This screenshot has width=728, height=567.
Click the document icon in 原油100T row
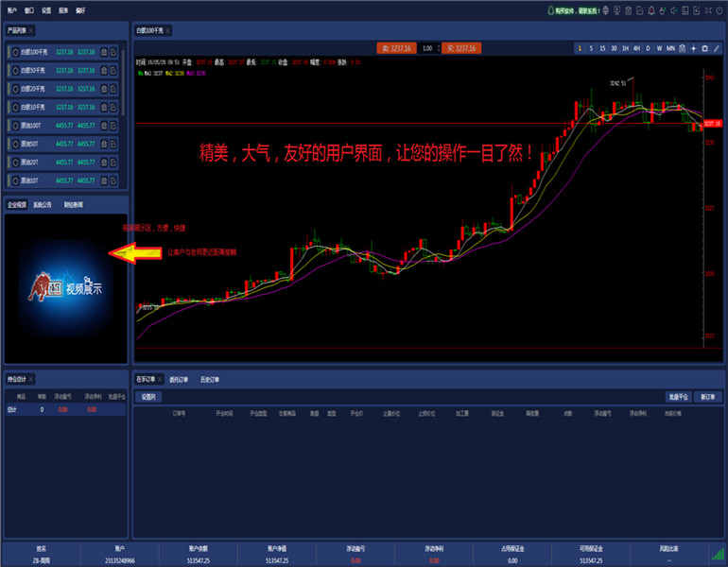[113, 126]
